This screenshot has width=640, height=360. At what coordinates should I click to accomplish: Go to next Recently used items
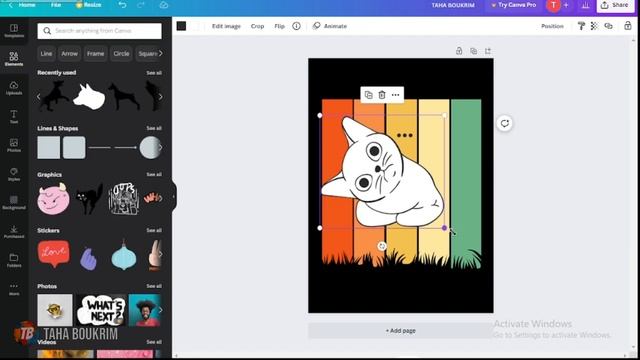160,97
